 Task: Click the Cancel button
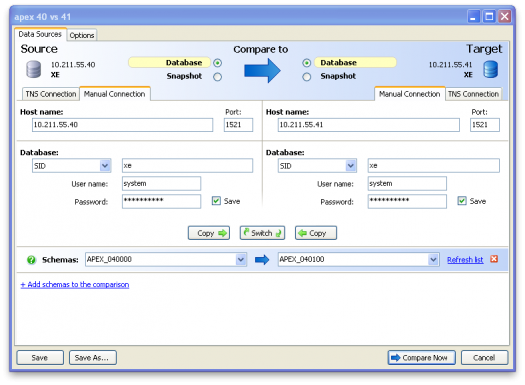pos(484,358)
